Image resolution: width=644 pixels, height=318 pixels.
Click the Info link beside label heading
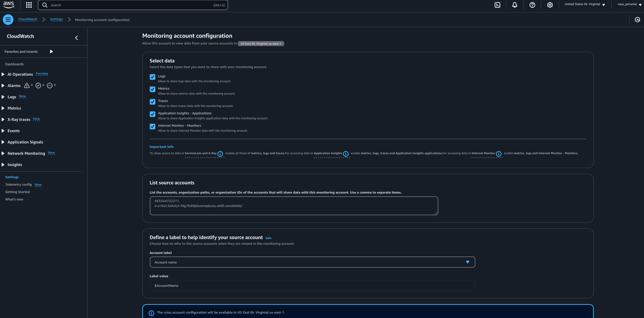(x=268, y=238)
